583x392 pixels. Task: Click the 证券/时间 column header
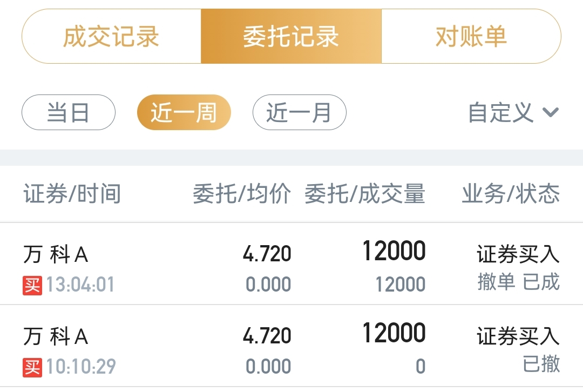(72, 194)
